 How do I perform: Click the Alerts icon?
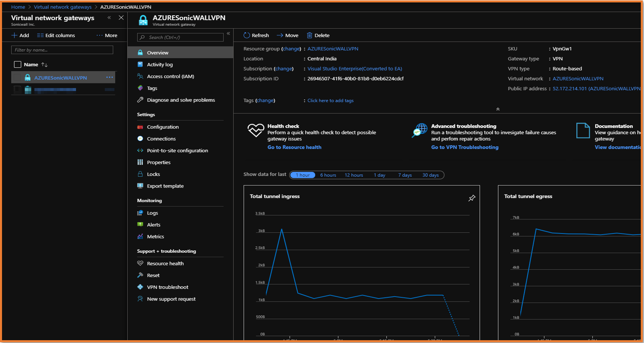140,225
